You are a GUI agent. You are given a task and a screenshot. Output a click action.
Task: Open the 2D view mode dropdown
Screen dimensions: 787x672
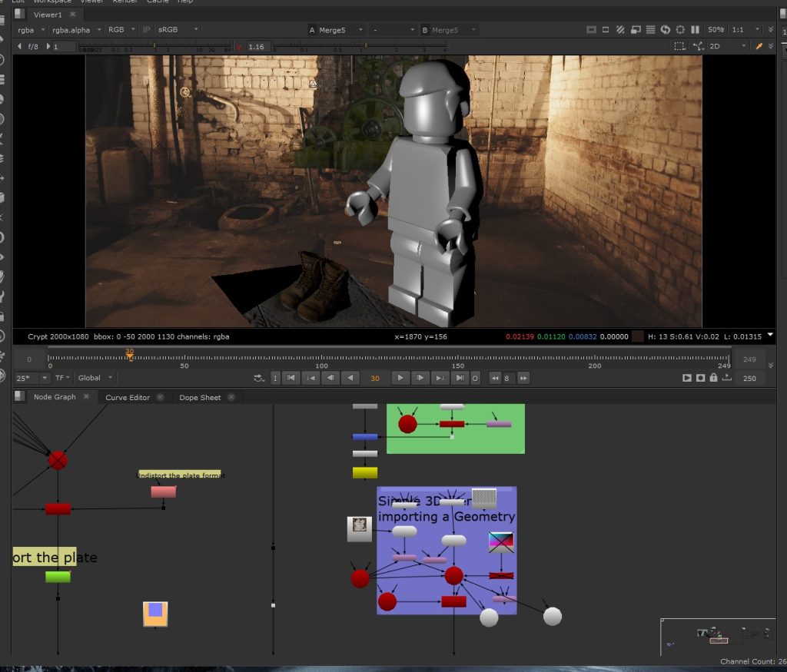click(727, 46)
